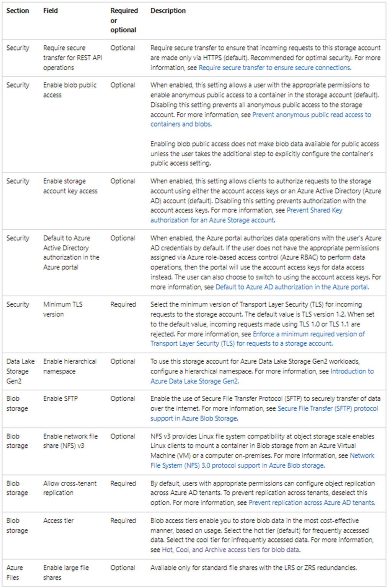This screenshot has width=387, height=588.
Task: Open 'Hot, Cool, and Archive access tiers' link
Action: pyautogui.click(x=231, y=550)
